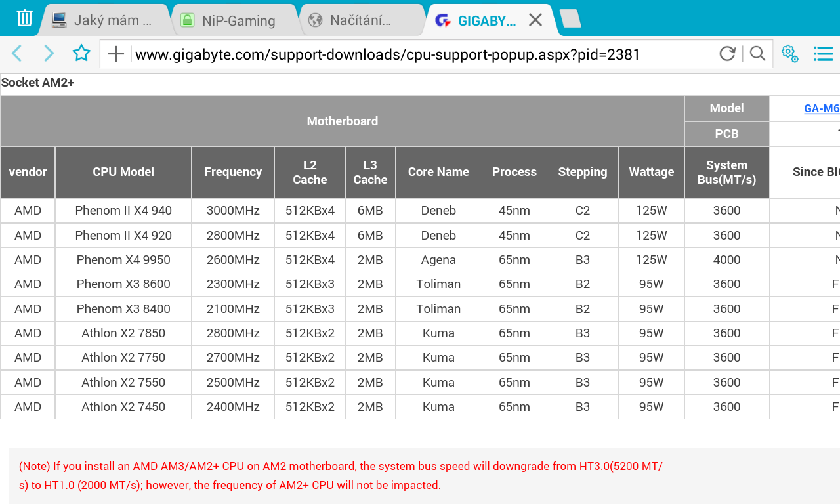Click the 2400MHz frequency cell
Screen dimensions: 840x504
pyautogui.click(x=233, y=407)
